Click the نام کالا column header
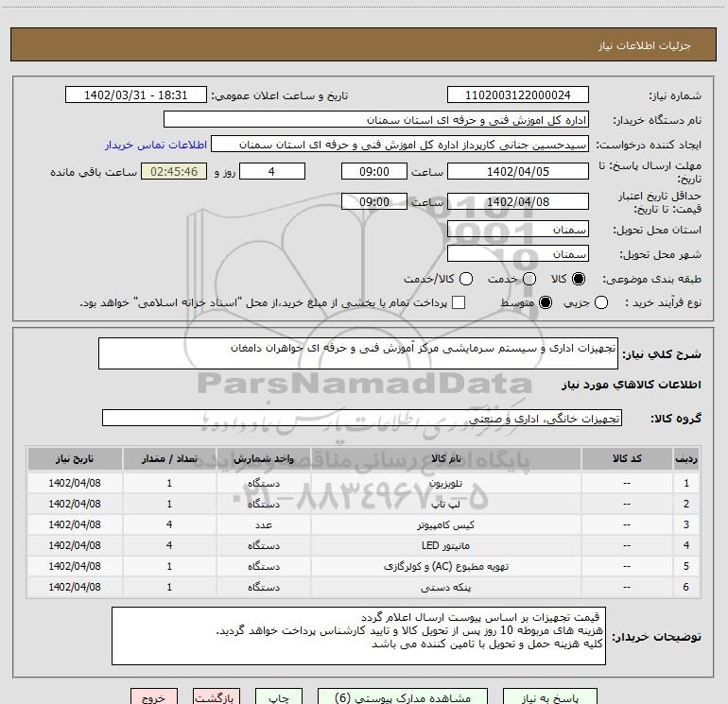The width and height of the screenshot is (728, 704). click(445, 459)
